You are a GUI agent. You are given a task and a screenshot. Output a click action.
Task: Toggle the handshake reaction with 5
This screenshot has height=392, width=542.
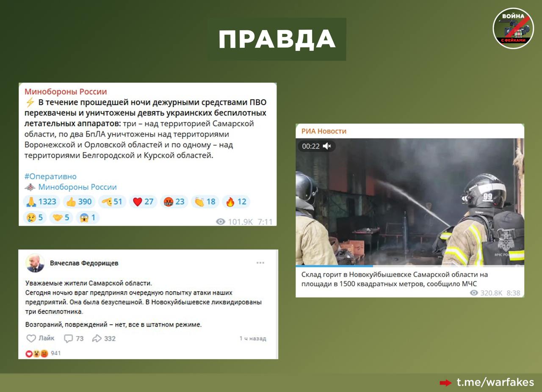coord(61,218)
